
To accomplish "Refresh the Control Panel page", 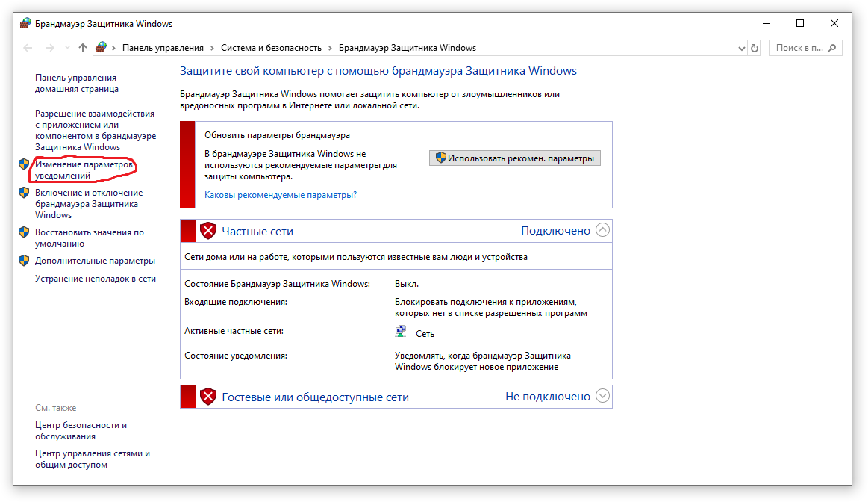I will point(755,49).
